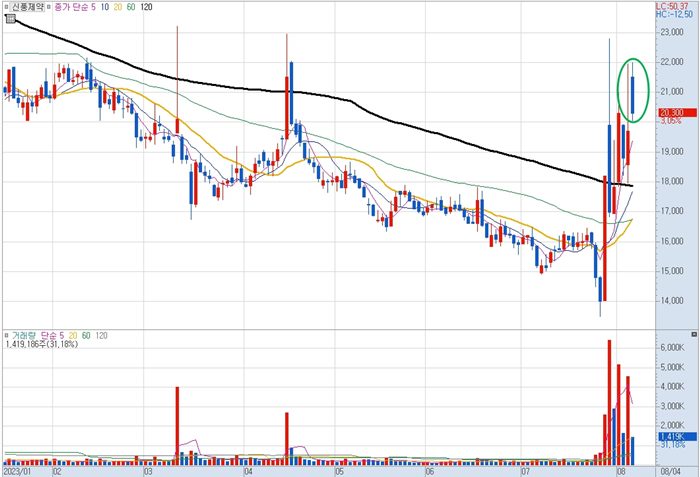
Task: Click the March red volume spike bar
Action: [x=177, y=426]
